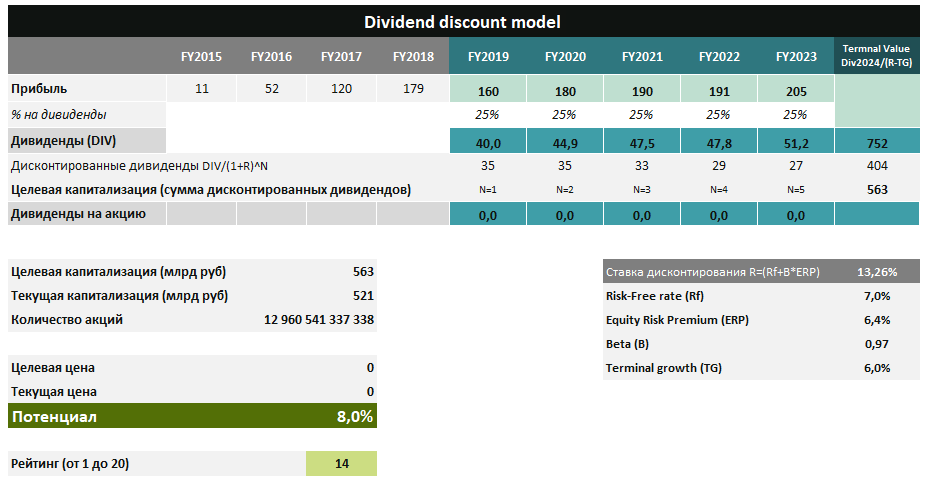Select the FY2018 profit value 179
The width and height of the screenshot is (928, 492).
[x=413, y=89]
